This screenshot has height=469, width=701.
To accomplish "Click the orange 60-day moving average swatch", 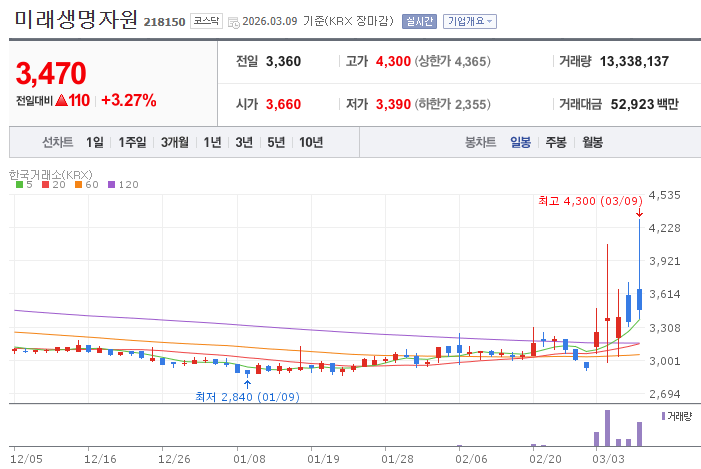I will (x=78, y=184).
